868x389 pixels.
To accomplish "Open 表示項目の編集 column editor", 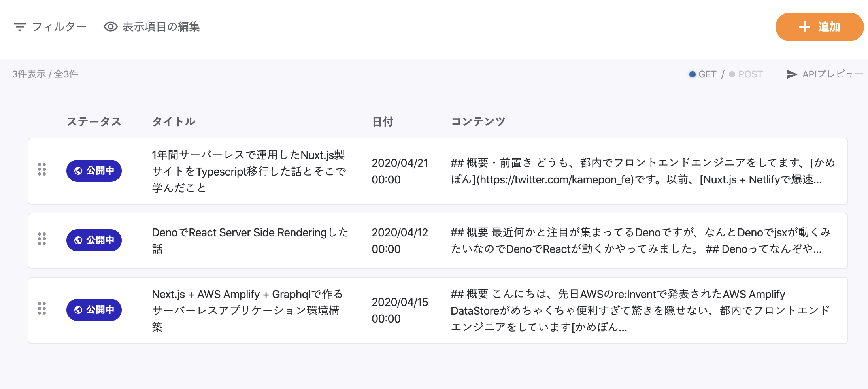I will 161,27.
